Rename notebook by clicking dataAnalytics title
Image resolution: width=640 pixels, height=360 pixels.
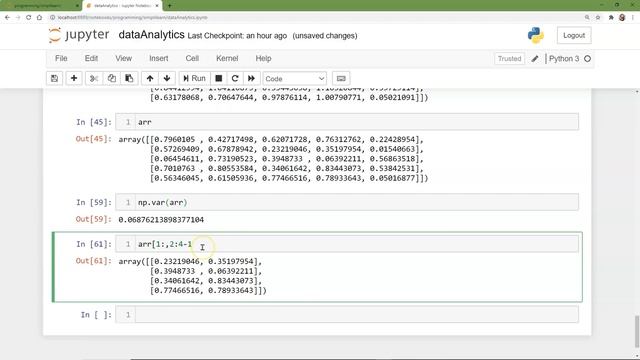click(x=151, y=35)
